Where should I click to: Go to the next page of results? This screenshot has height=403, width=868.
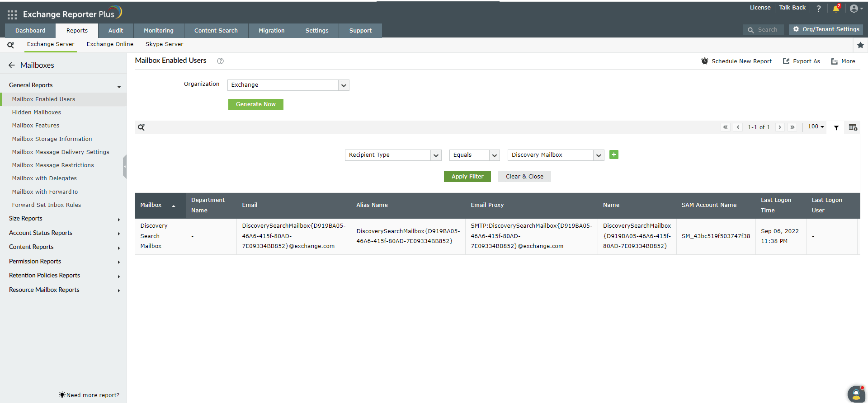[780, 127]
